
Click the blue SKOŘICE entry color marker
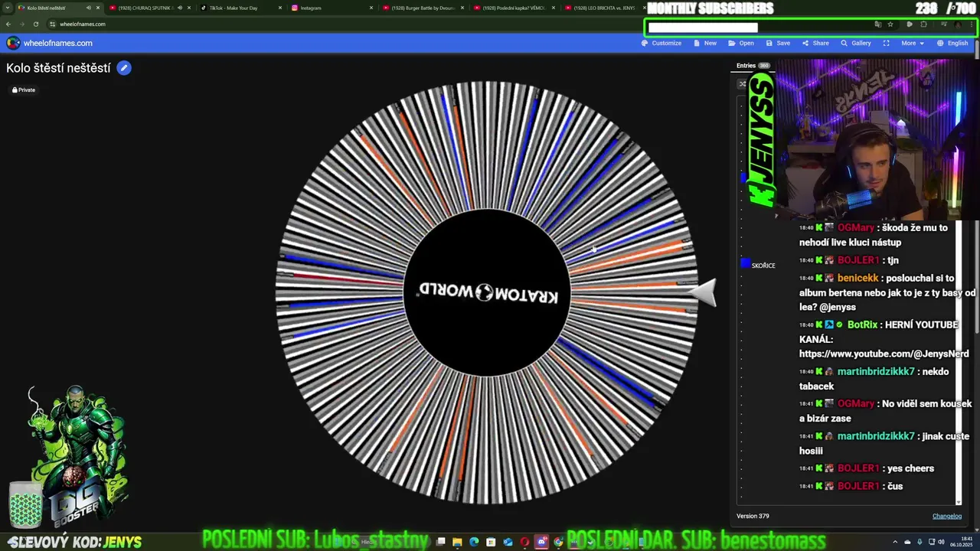[746, 264]
